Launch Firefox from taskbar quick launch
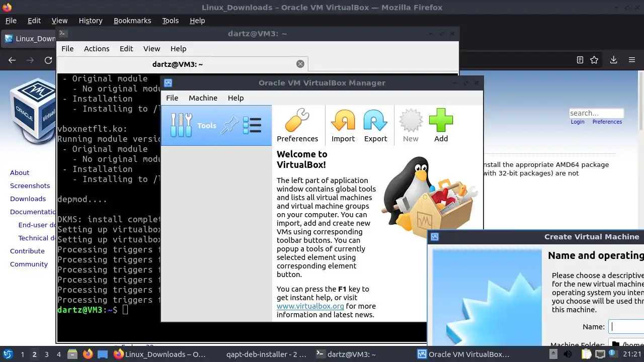This screenshot has height=362, width=644. (88, 354)
